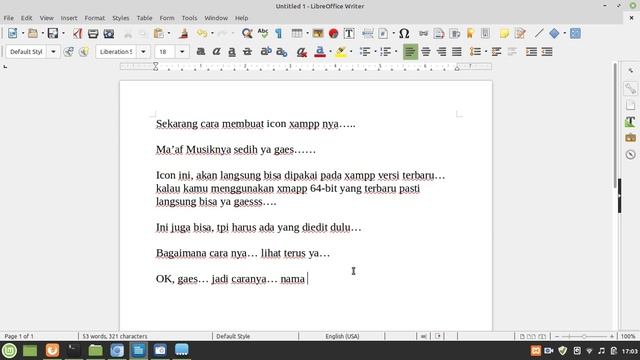Apply font color with red A swatch
Viewport: 640px width, 360px height.
tap(320, 52)
